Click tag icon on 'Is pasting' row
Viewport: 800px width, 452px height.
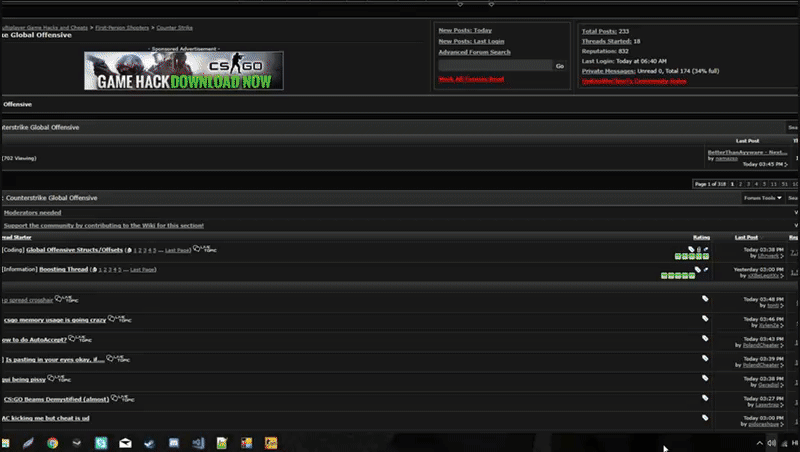pos(705,358)
